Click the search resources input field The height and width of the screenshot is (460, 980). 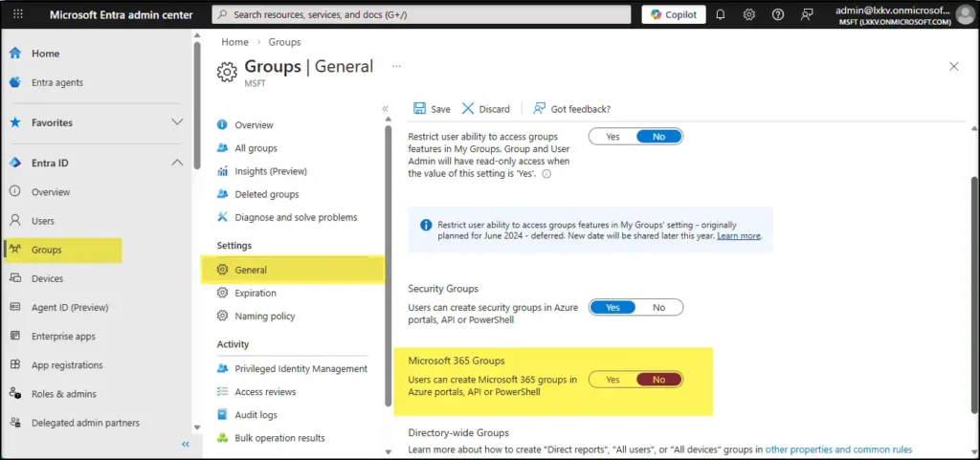[x=421, y=14]
